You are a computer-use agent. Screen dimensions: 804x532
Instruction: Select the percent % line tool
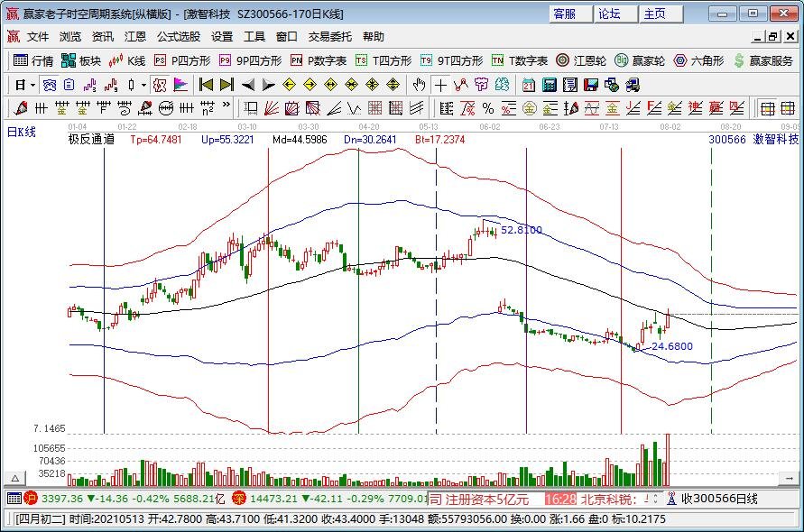coord(487,108)
